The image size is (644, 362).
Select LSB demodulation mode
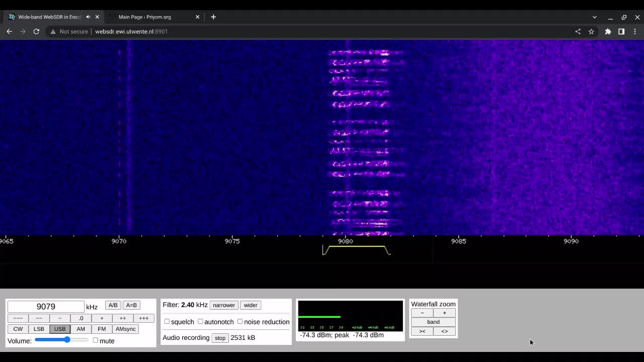39,329
